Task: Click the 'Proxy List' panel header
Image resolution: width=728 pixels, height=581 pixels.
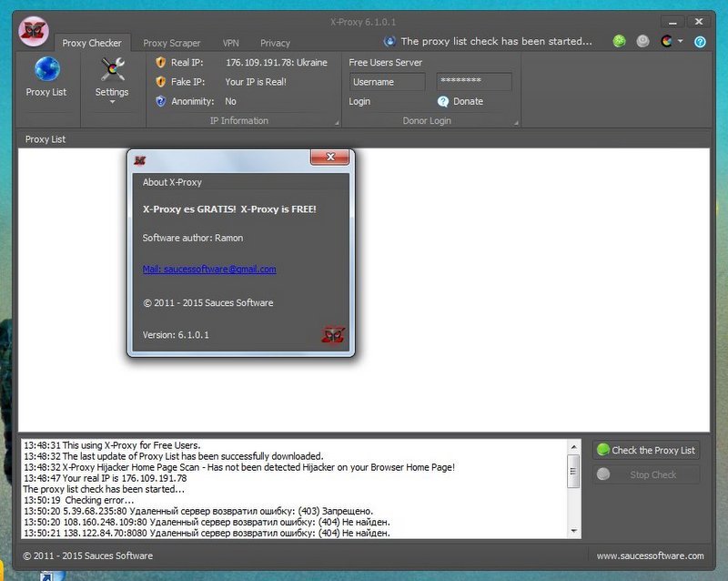Action: pos(45,139)
